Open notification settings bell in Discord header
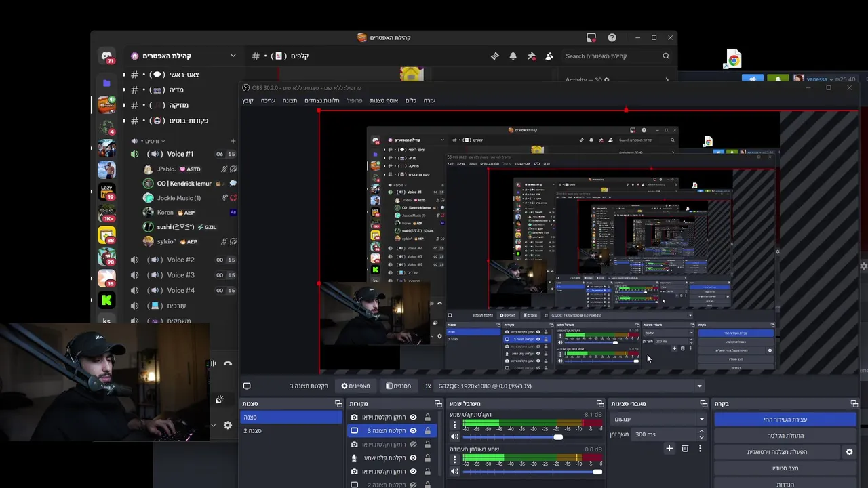868x488 pixels. (x=513, y=56)
